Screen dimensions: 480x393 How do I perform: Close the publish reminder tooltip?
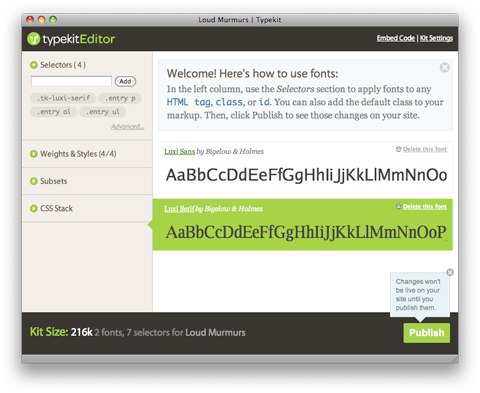pos(450,272)
